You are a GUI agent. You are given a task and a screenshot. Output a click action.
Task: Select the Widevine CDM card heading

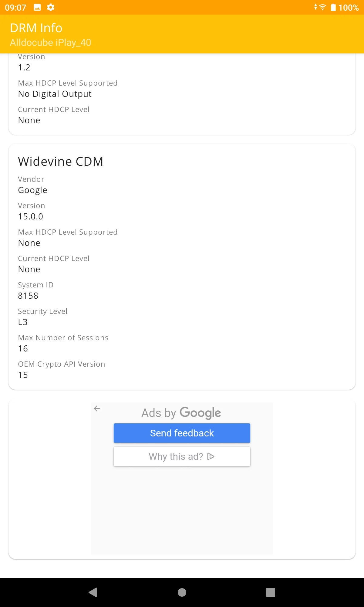click(x=61, y=161)
